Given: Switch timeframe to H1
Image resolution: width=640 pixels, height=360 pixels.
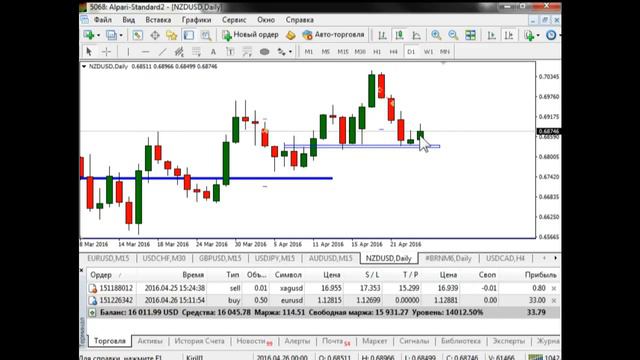Looking at the screenshot, I should (377, 52).
